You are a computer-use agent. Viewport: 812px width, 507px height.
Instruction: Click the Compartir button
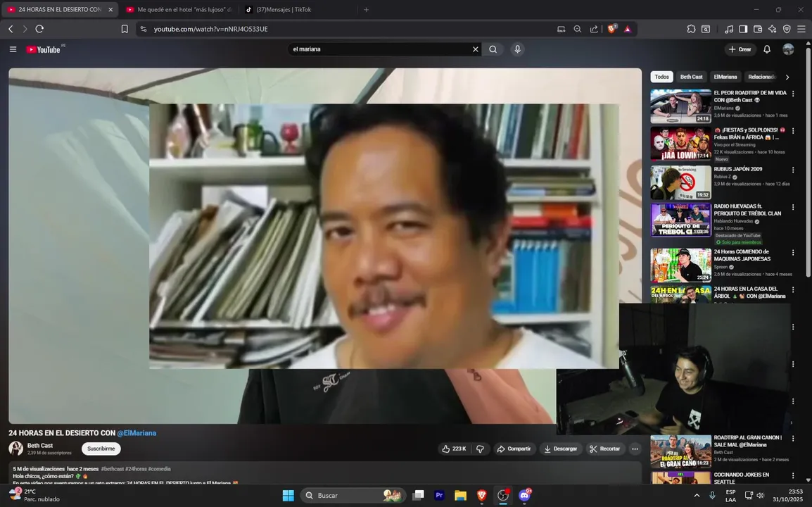(x=514, y=449)
